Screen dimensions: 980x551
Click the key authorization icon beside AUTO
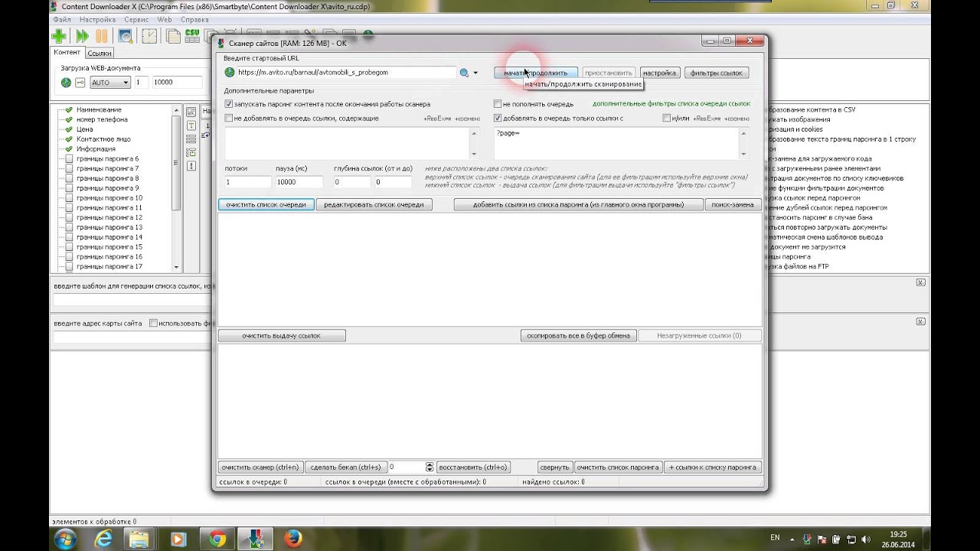click(80, 82)
